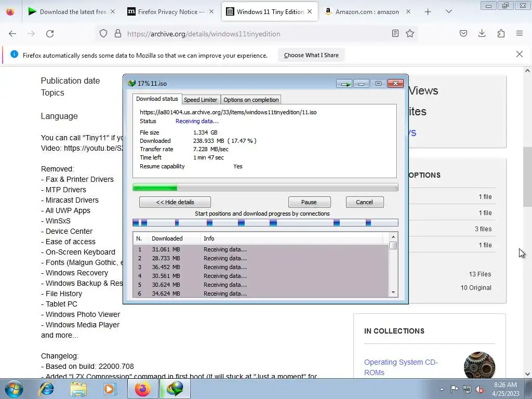
Task: Click the address bar URL field
Action: pyautogui.click(x=257, y=34)
